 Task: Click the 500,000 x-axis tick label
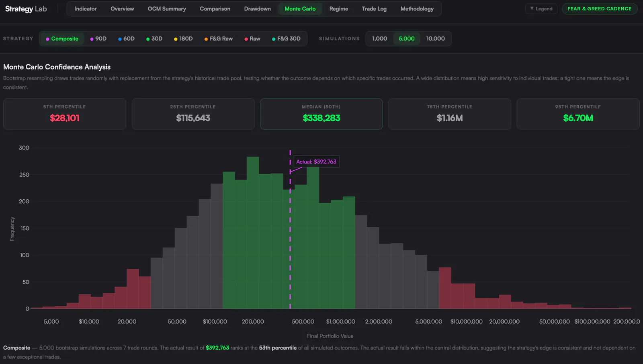tap(303, 321)
